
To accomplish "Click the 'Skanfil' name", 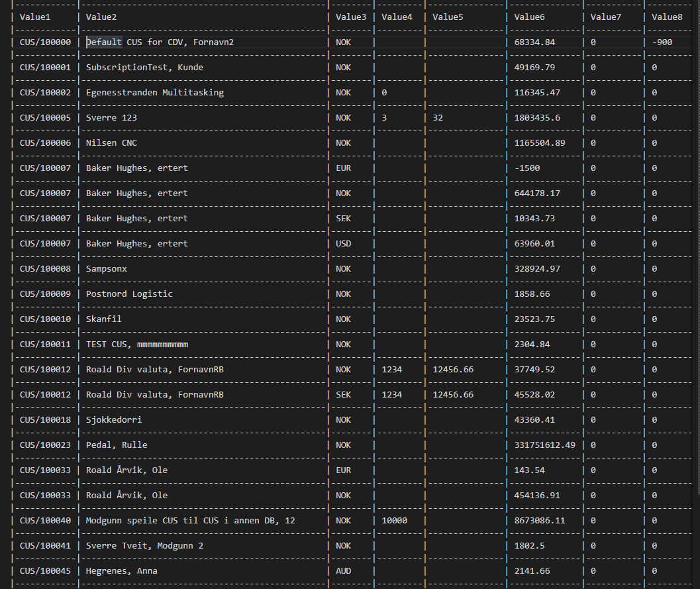I will click(103, 319).
